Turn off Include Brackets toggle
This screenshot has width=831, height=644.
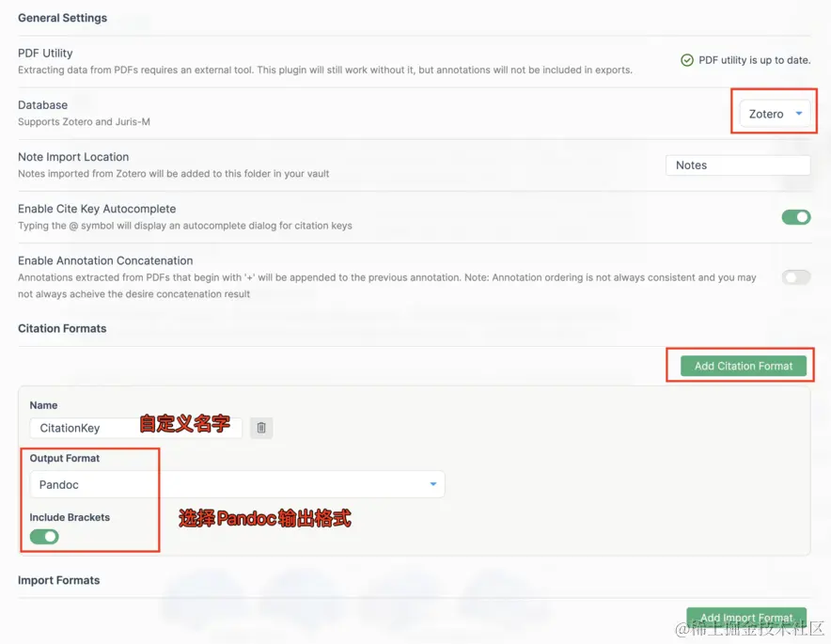44,537
